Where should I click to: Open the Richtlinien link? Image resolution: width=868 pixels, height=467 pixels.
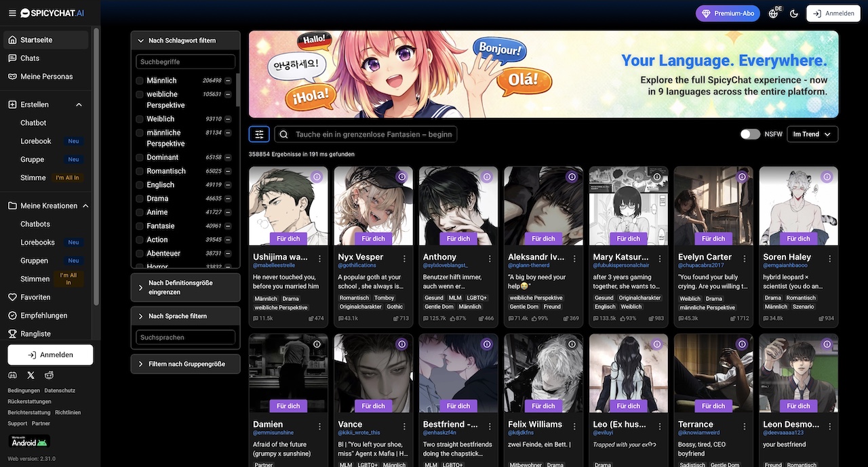coord(68,412)
